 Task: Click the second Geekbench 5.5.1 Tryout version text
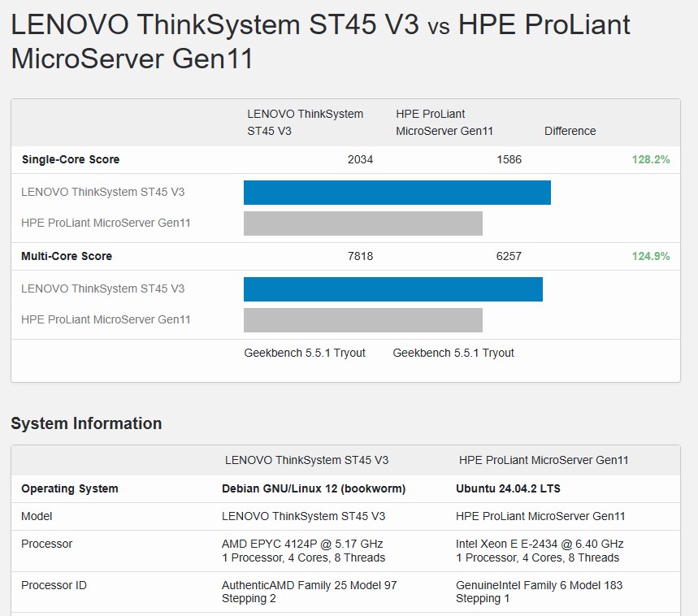coord(453,353)
